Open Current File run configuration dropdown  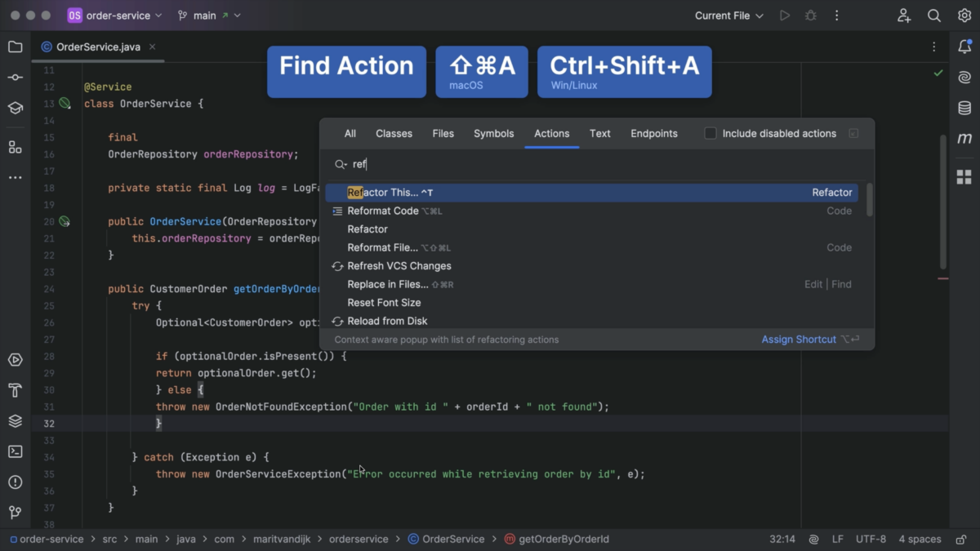coord(729,16)
